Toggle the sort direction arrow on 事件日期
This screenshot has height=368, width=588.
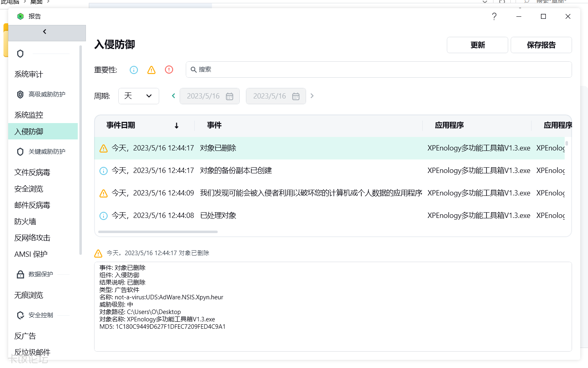[176, 126]
